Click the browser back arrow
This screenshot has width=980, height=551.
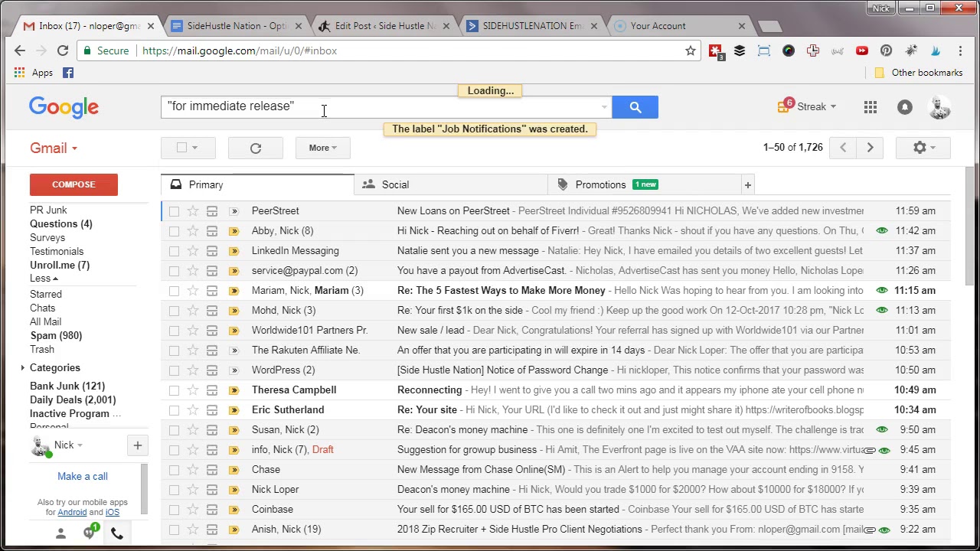pyautogui.click(x=20, y=51)
